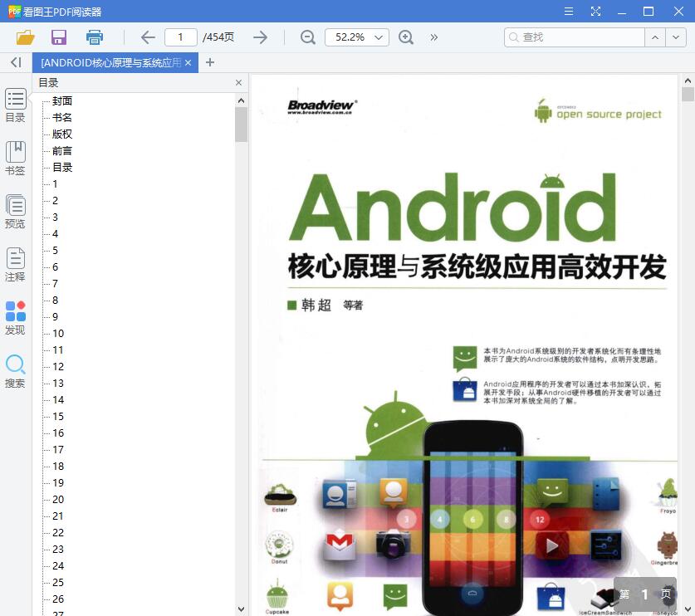Image resolution: width=695 pixels, height=616 pixels.
Task: Open the hamburger menu at top right
Action: [x=569, y=12]
